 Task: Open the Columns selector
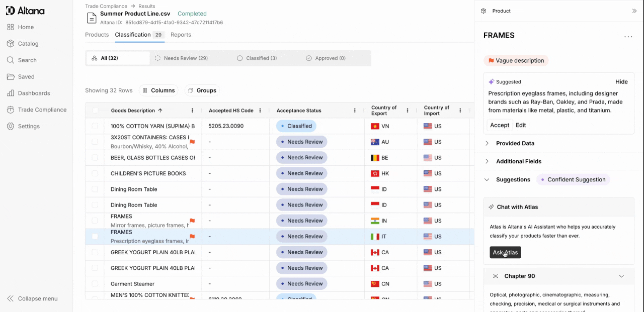158,90
